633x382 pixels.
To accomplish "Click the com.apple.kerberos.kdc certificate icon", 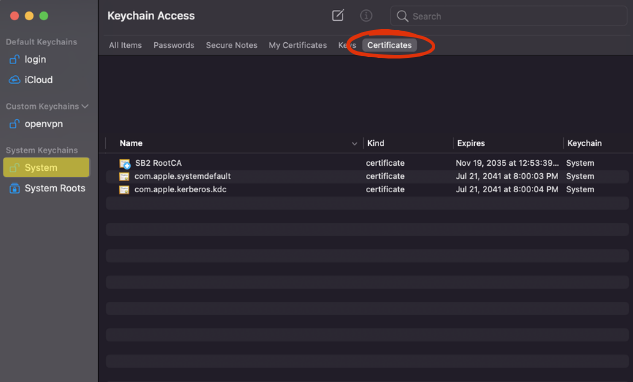I will (x=124, y=189).
